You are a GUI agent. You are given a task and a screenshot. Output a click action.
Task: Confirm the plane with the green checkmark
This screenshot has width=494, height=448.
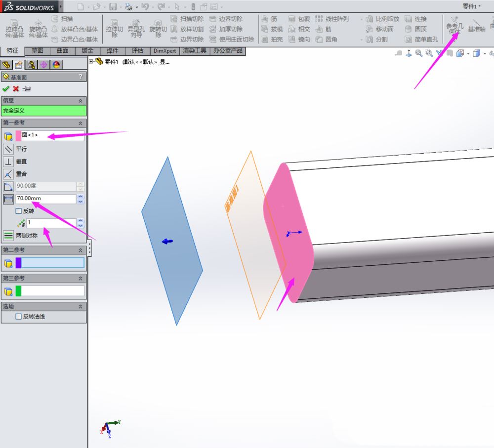coord(5,89)
